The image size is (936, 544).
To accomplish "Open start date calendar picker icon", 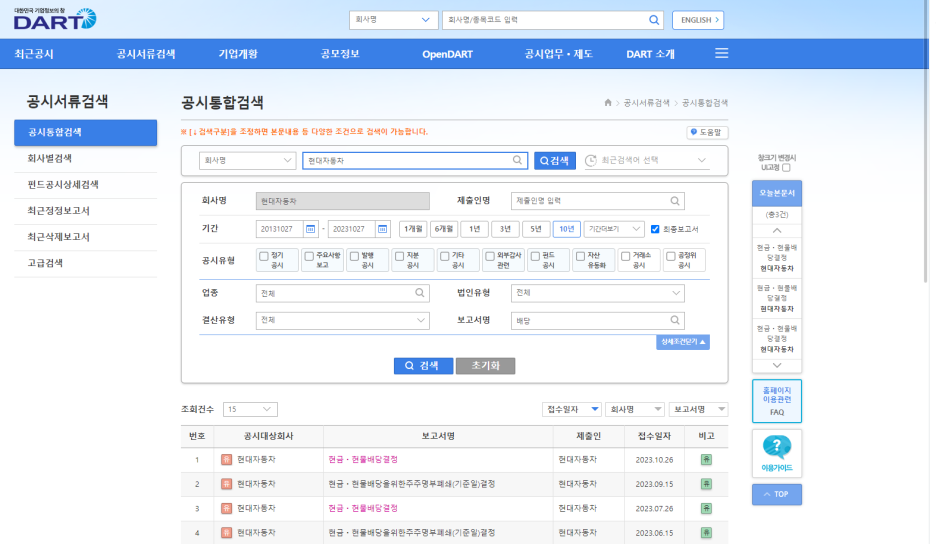I will click(310, 229).
